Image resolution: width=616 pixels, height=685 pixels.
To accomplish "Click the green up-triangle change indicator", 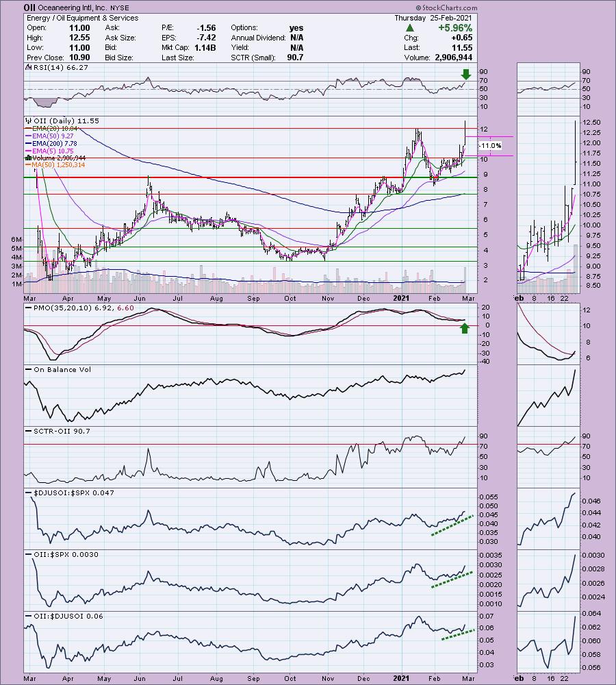I will point(409,27).
